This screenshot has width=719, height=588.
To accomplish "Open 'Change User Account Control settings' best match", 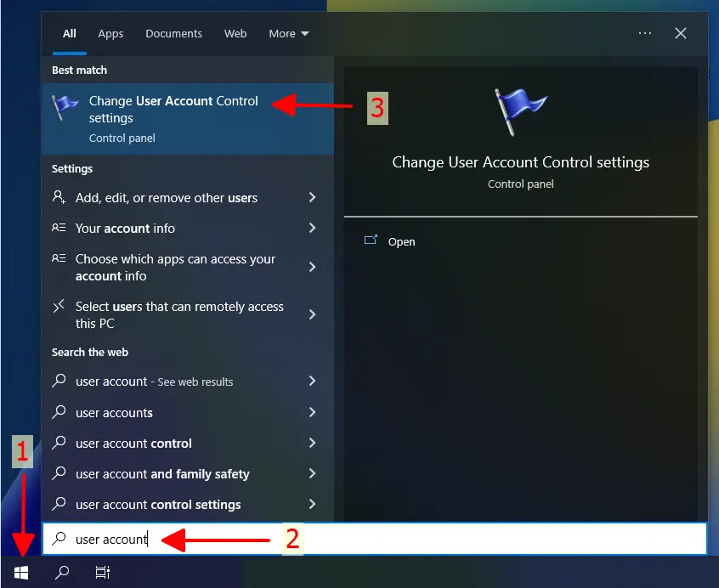I will click(188, 119).
